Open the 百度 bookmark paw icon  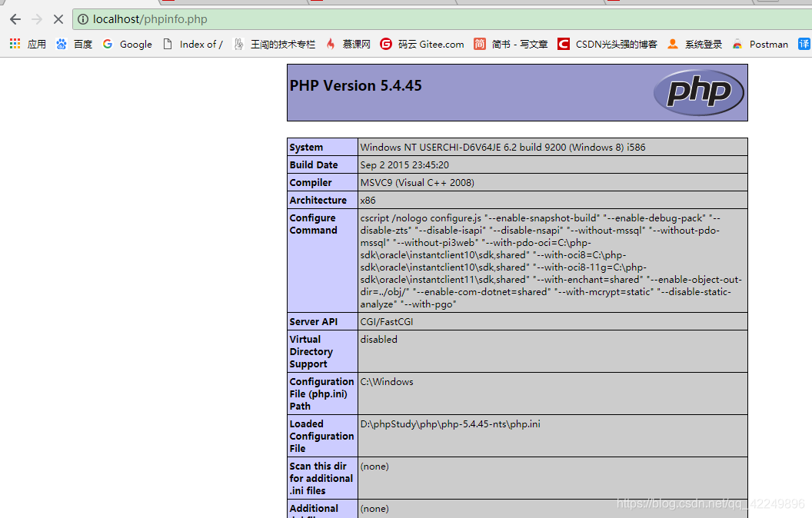click(x=62, y=44)
